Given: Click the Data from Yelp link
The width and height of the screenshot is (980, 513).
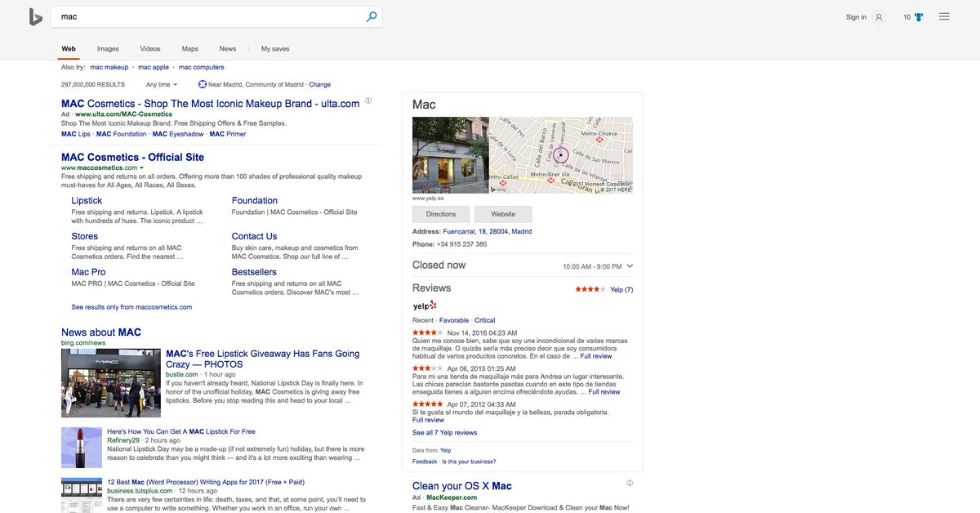Looking at the screenshot, I should [x=445, y=450].
